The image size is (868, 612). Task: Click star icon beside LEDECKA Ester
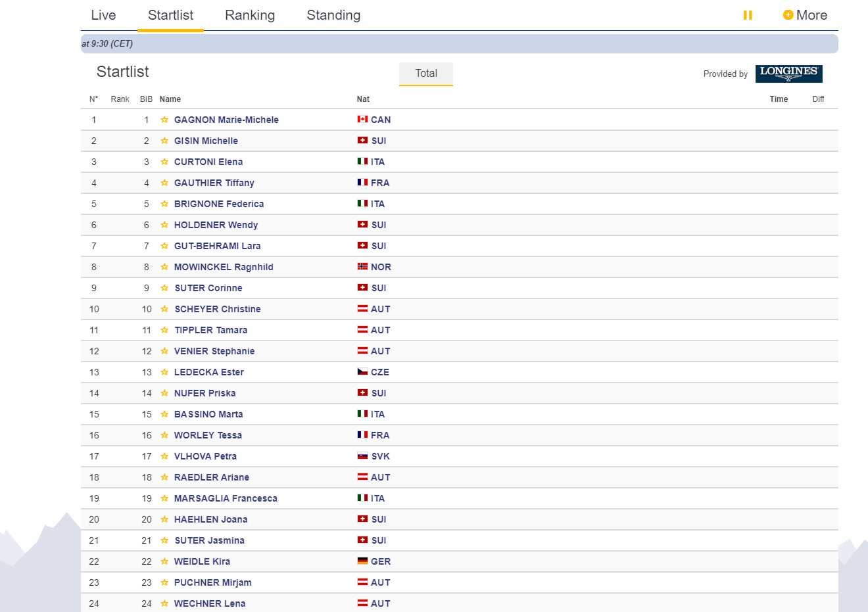(x=164, y=372)
